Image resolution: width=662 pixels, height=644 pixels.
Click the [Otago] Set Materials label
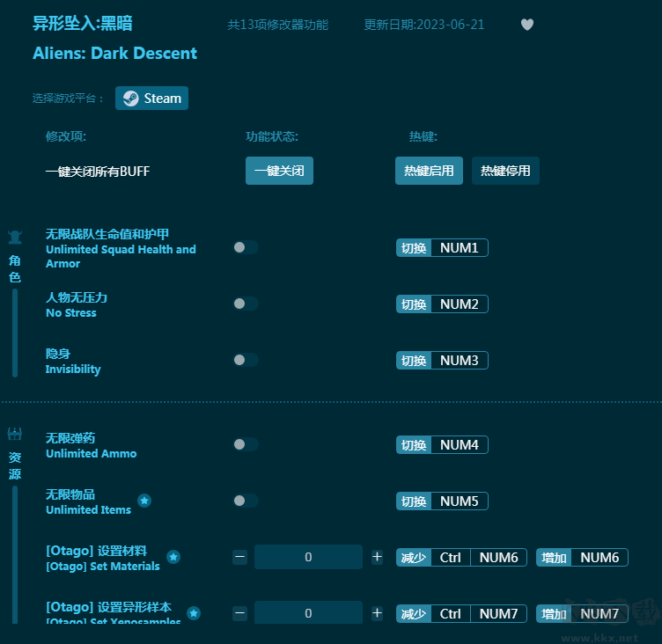tap(103, 567)
